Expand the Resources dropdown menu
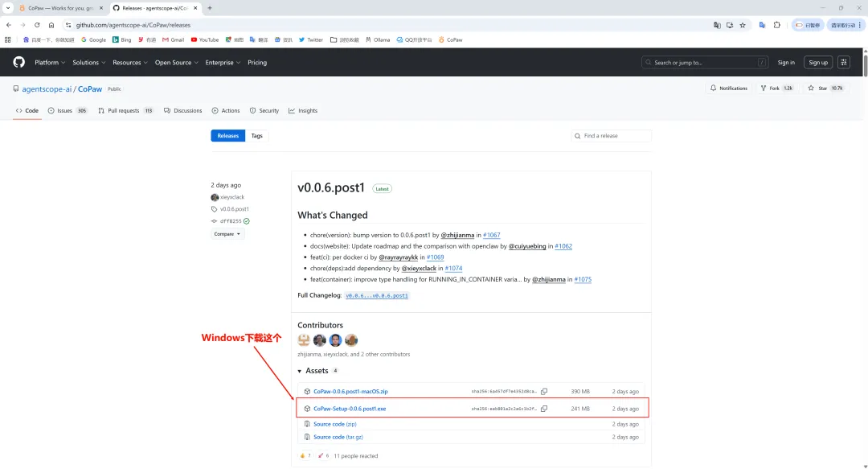This screenshot has width=868, height=469. [x=130, y=63]
